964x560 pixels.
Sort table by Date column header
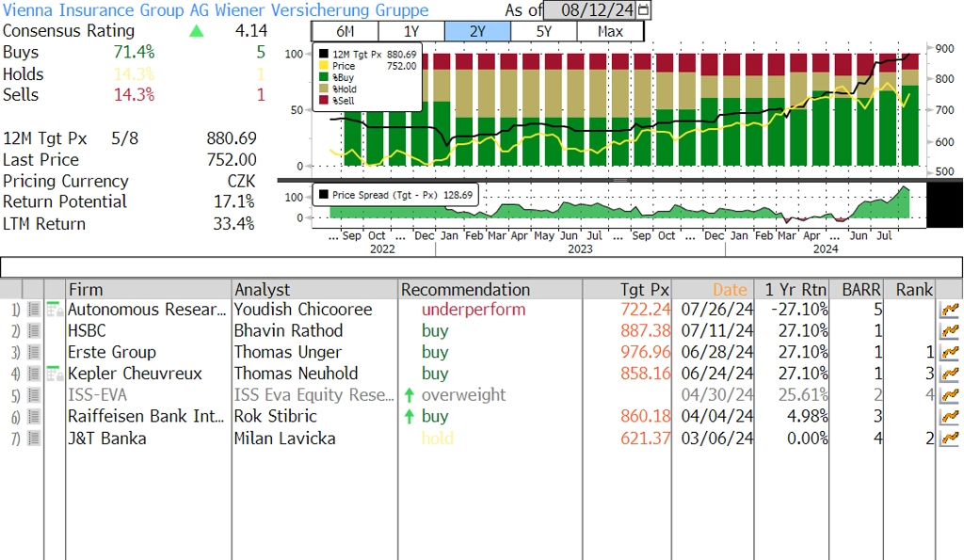tap(730, 290)
